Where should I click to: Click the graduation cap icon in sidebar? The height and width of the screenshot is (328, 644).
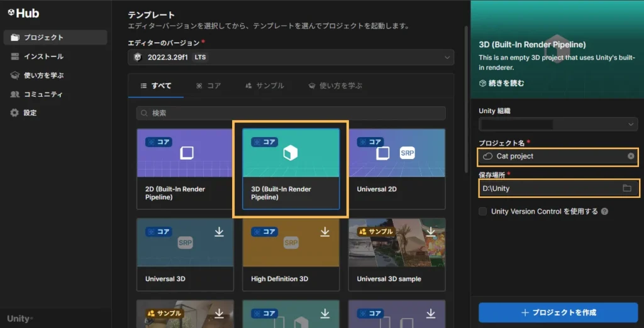[x=15, y=75]
